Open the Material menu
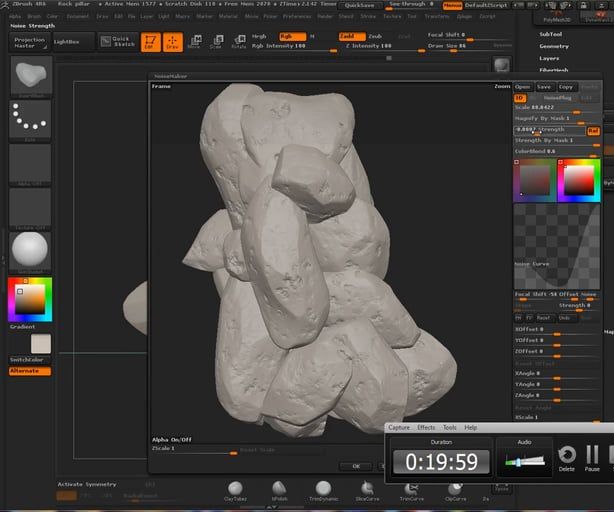This screenshot has height=512, width=614. tap(228, 16)
